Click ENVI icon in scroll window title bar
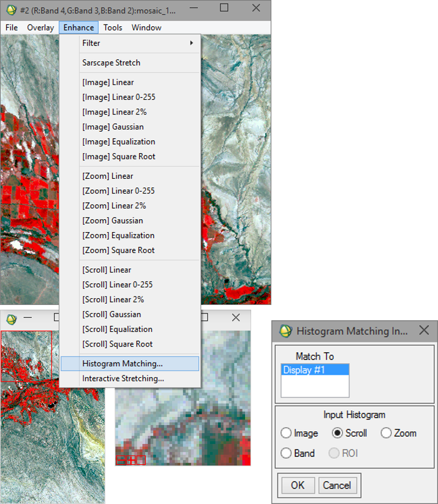This screenshot has height=504, width=438. (x=11, y=319)
